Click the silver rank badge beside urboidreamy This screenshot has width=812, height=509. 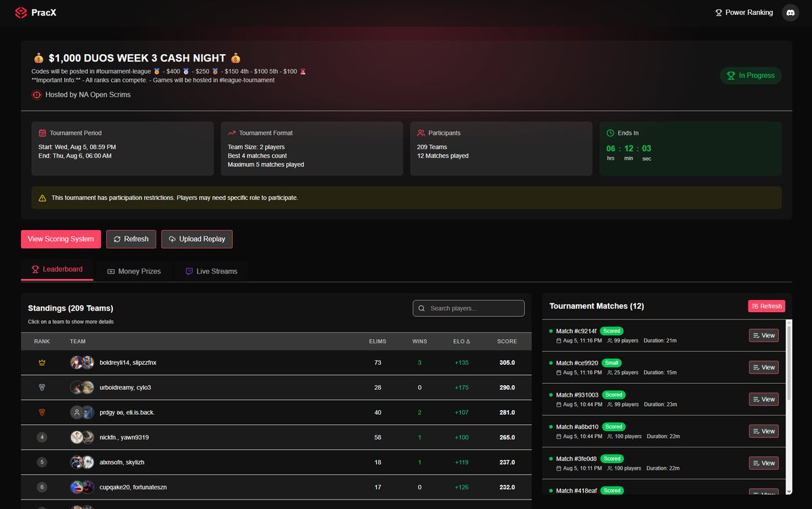pyautogui.click(x=42, y=387)
